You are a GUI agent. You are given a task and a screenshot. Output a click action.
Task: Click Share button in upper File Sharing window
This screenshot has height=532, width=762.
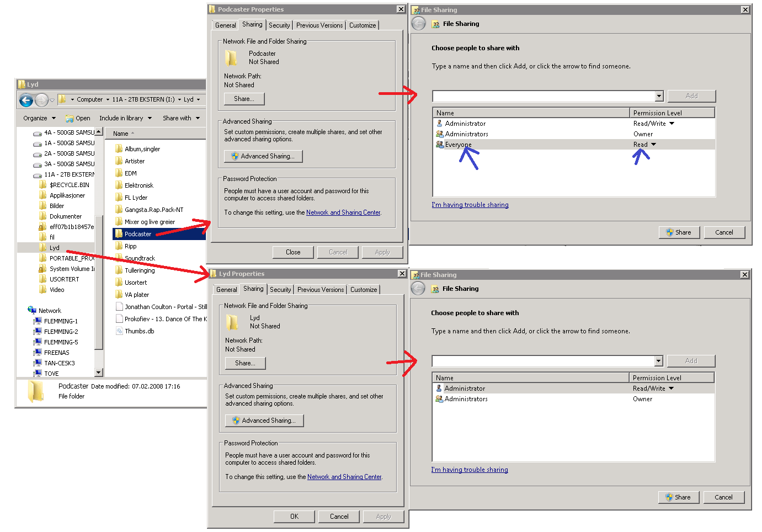[679, 232]
